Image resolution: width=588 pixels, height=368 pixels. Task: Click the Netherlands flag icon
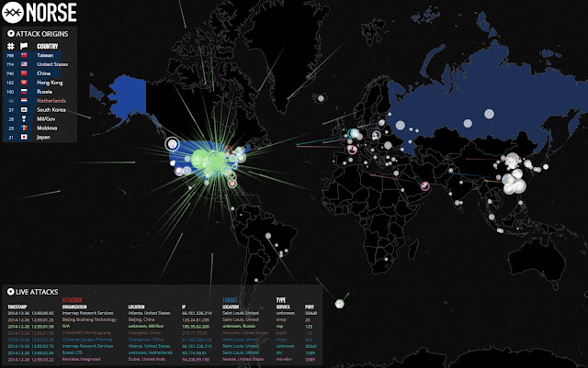pos(24,100)
